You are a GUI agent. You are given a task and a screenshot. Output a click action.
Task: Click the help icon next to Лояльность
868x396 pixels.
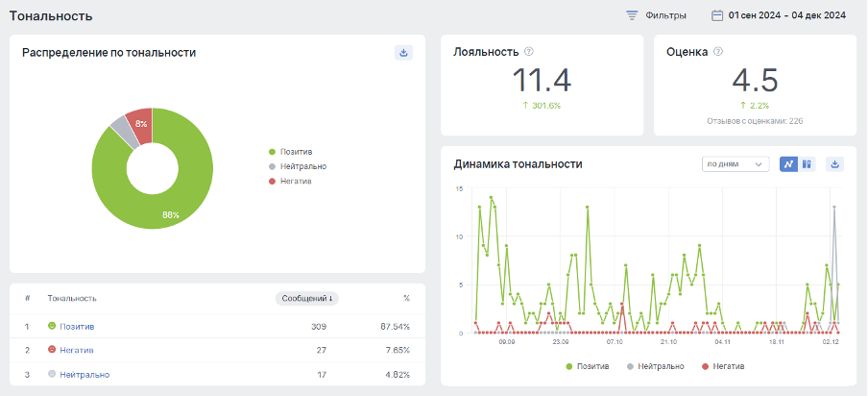529,52
